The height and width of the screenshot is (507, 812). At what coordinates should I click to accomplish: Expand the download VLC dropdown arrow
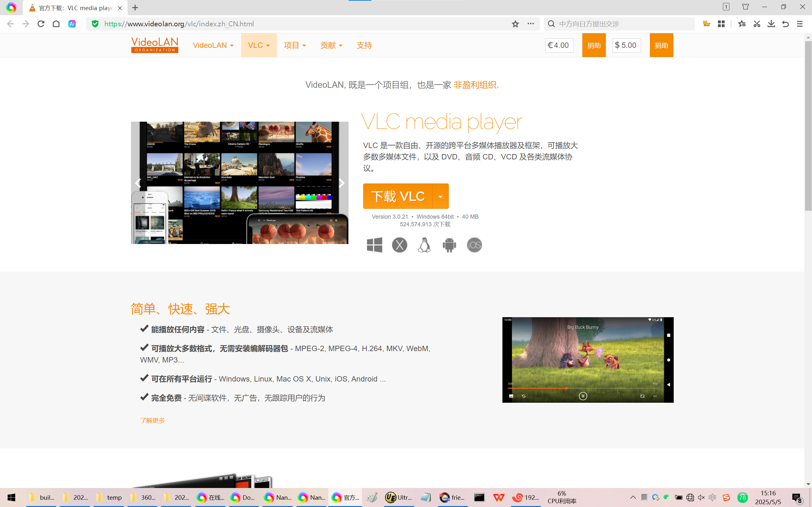(x=441, y=196)
